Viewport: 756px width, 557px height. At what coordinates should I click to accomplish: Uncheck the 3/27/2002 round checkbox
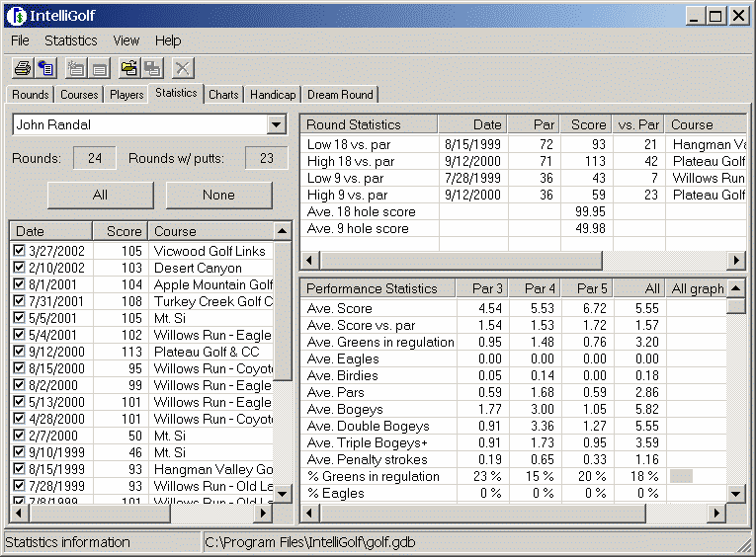[19, 251]
